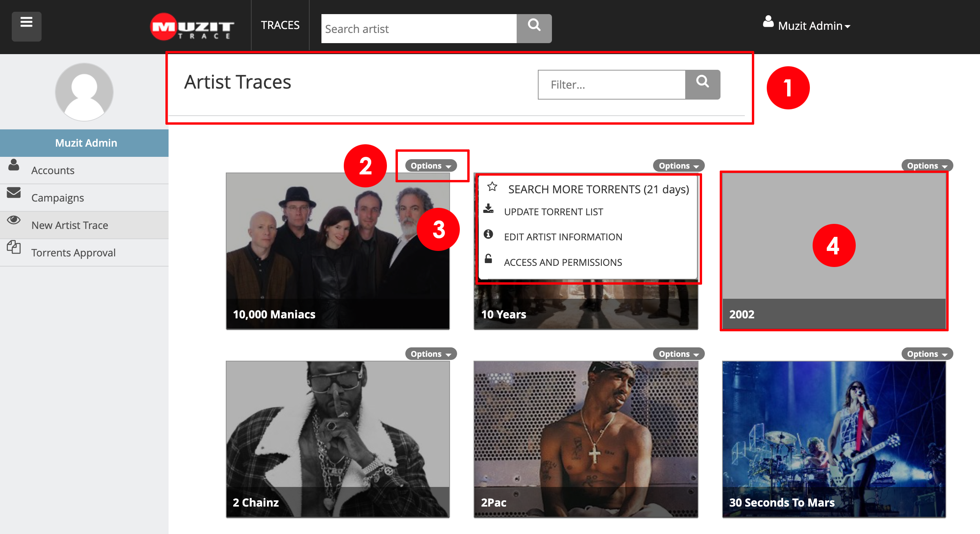The width and height of the screenshot is (980, 534).
Task: Open the 10,000 Maniacs artist thumbnail
Action: click(338, 251)
